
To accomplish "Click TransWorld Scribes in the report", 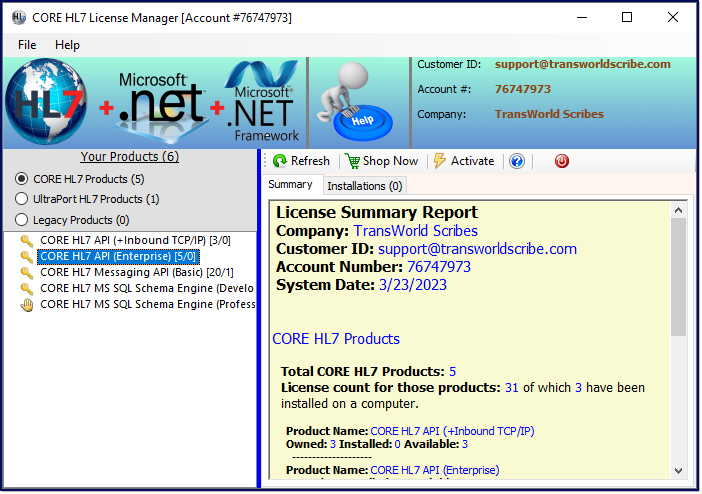I will pyautogui.click(x=415, y=231).
